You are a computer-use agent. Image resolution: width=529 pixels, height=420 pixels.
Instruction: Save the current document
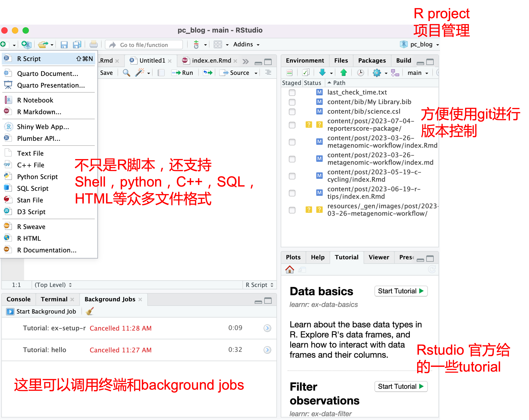coord(64,45)
